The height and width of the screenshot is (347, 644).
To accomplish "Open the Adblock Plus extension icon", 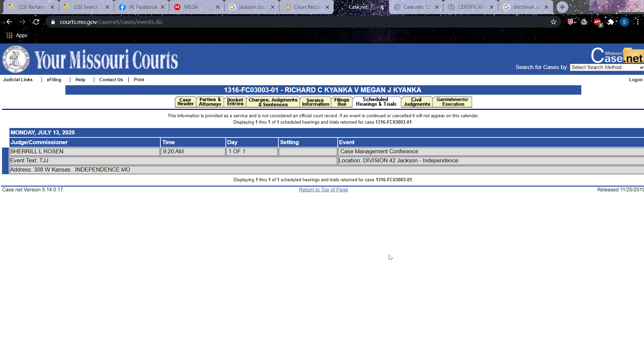I will coord(597,22).
